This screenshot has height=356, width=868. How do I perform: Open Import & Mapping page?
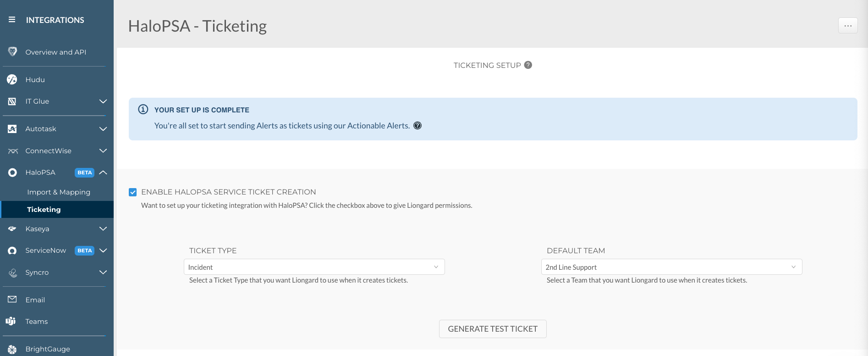coord(59,192)
